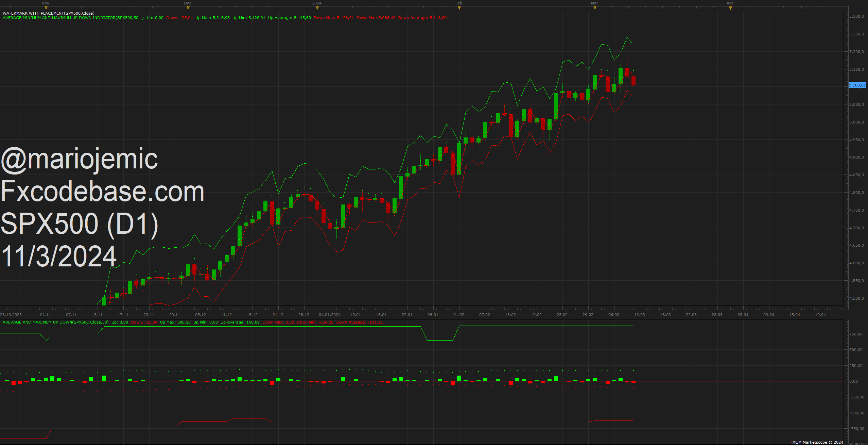This screenshot has width=868, height=445.
Task: Click the -500,00 lower panel axis label
Action: click(x=856, y=413)
